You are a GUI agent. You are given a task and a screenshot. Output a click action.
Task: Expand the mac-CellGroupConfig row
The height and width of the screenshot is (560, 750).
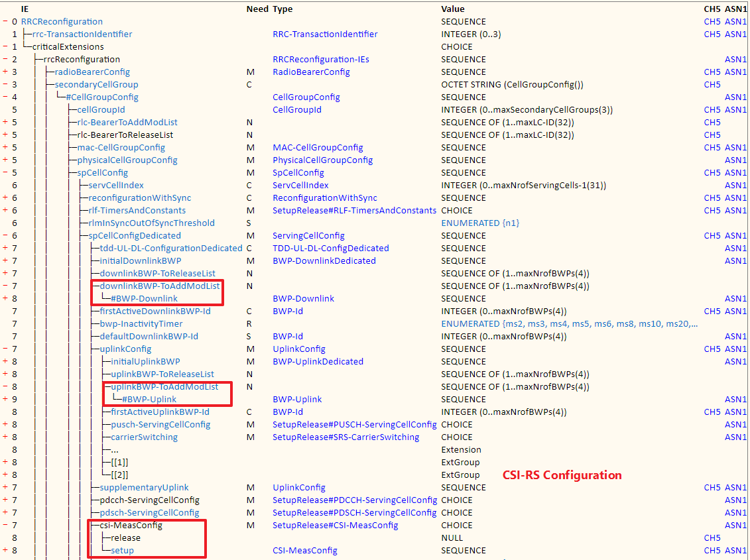5,148
